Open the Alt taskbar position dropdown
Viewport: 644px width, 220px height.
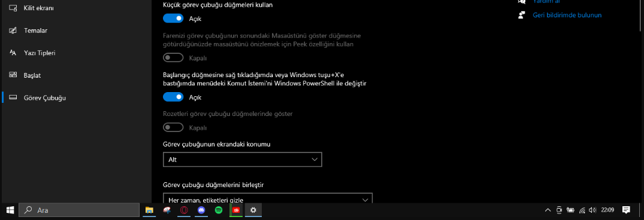click(x=242, y=160)
